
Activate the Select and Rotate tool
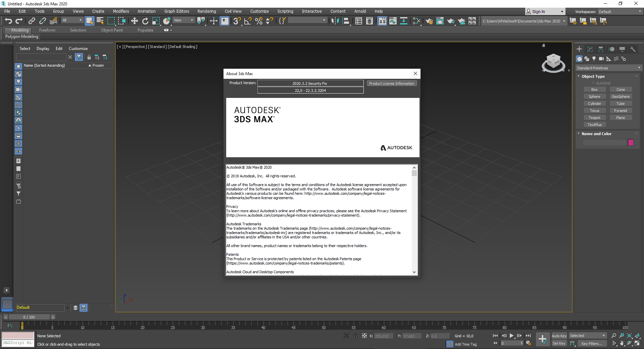pos(145,21)
